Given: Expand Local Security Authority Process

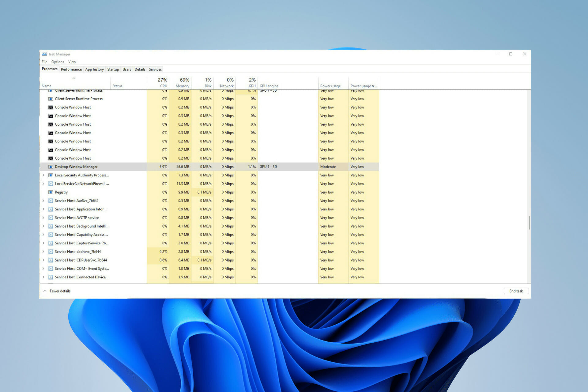Looking at the screenshot, I should [x=43, y=175].
